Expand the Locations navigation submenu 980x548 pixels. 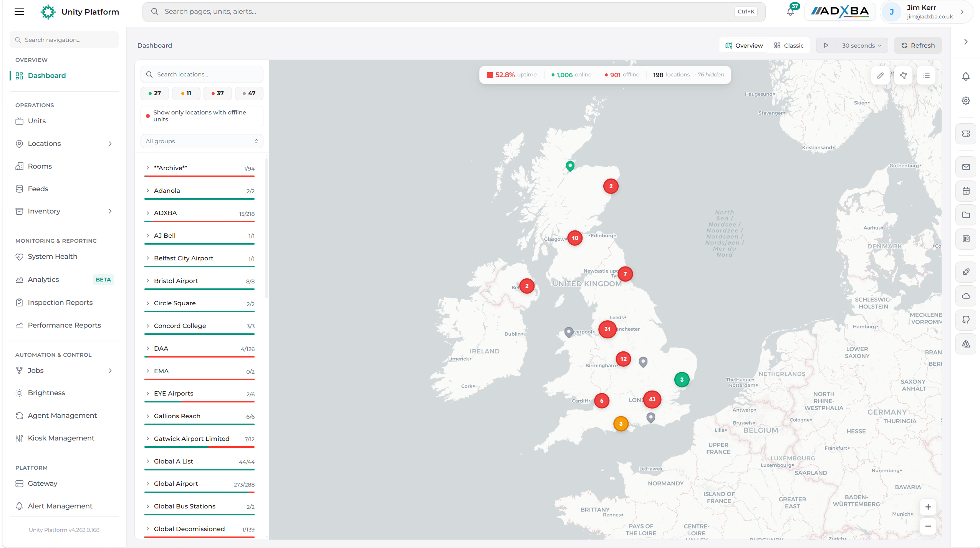tap(110, 144)
